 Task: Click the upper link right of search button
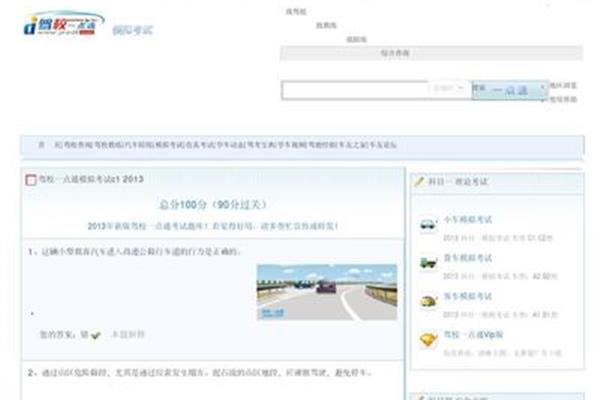tap(563, 85)
